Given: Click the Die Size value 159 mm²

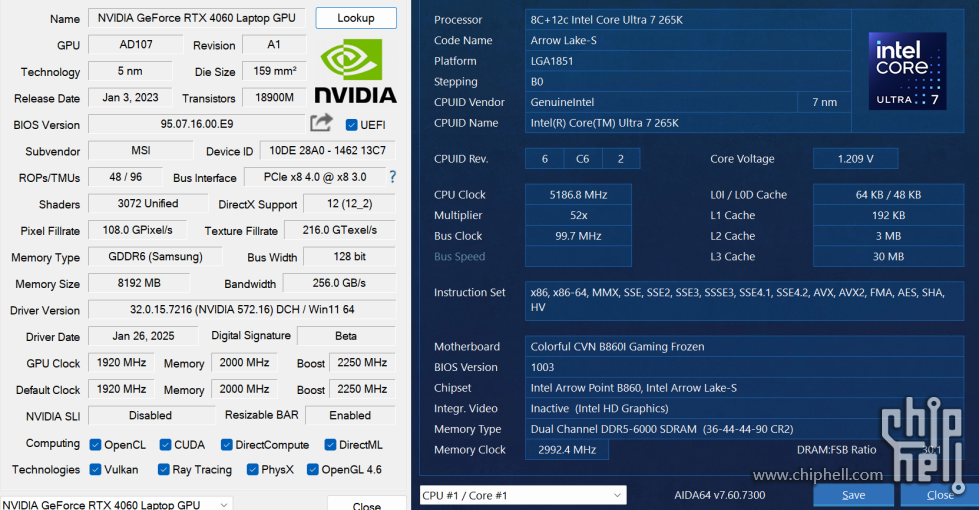Looking at the screenshot, I should pos(275,71).
